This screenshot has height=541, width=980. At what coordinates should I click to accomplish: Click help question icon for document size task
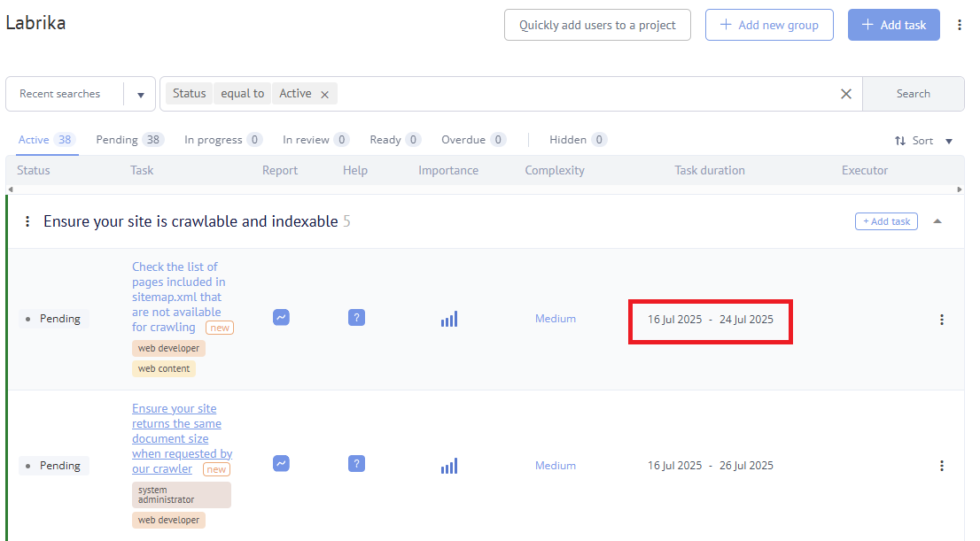[356, 463]
